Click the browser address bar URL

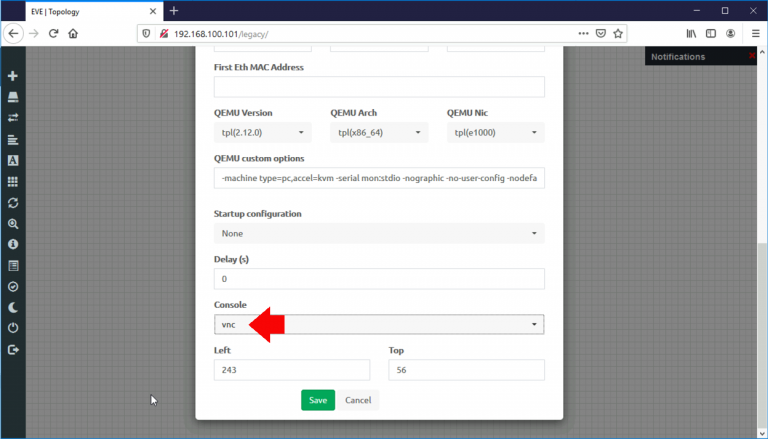(x=221, y=34)
